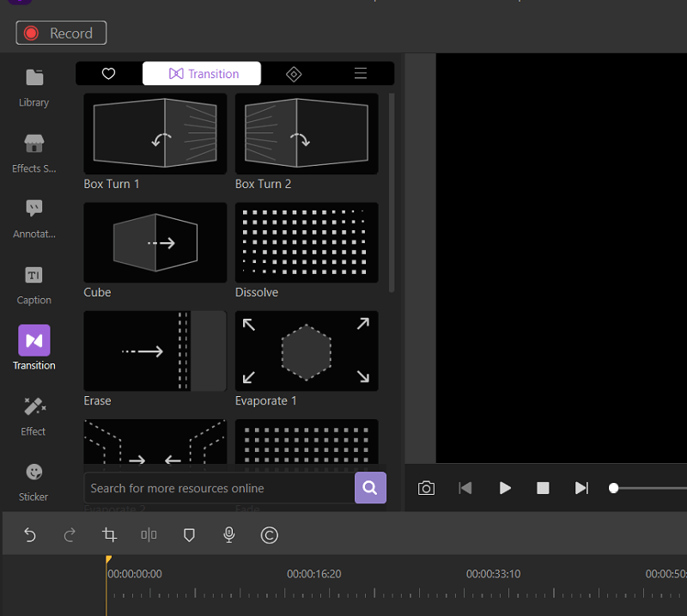The width and height of the screenshot is (687, 616).
Task: Open the Effects Store
Action: [34, 154]
